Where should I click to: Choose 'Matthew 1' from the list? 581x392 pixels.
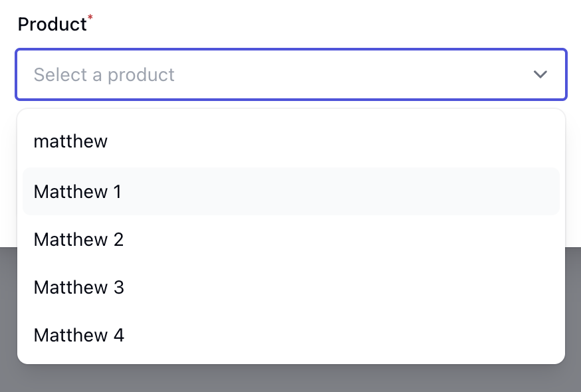[x=78, y=192]
